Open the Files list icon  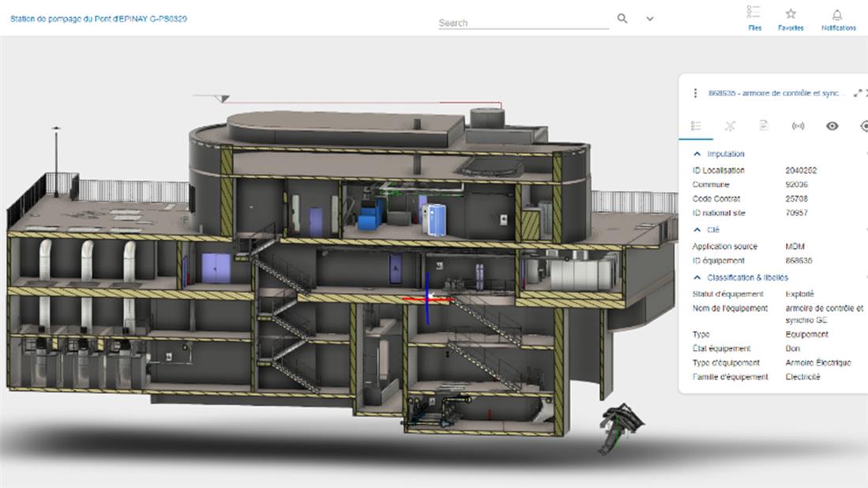(x=754, y=14)
